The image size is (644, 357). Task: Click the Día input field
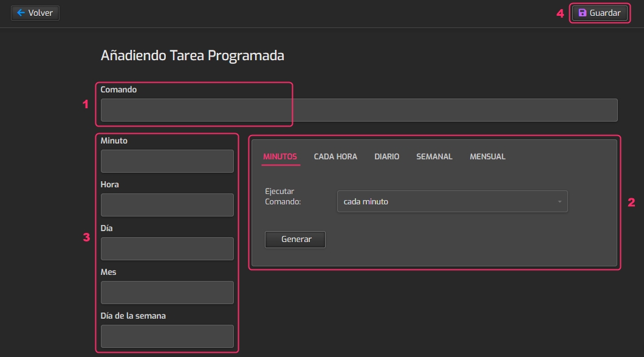click(x=167, y=249)
